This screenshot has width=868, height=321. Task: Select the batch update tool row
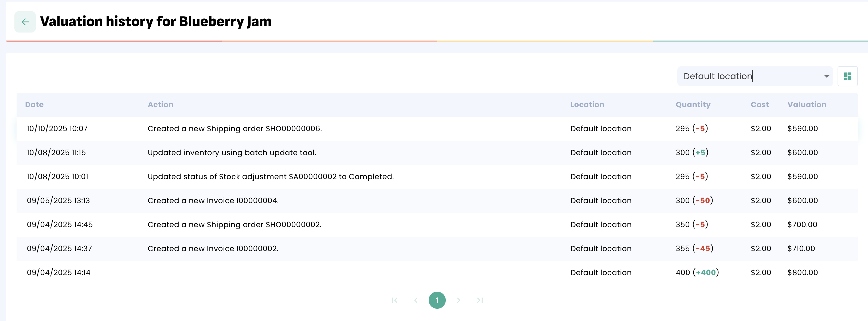point(232,153)
